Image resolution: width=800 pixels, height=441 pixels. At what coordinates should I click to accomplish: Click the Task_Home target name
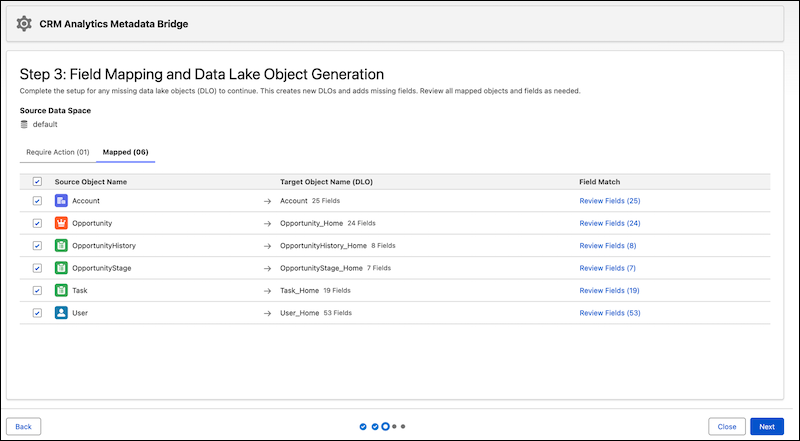pos(299,290)
